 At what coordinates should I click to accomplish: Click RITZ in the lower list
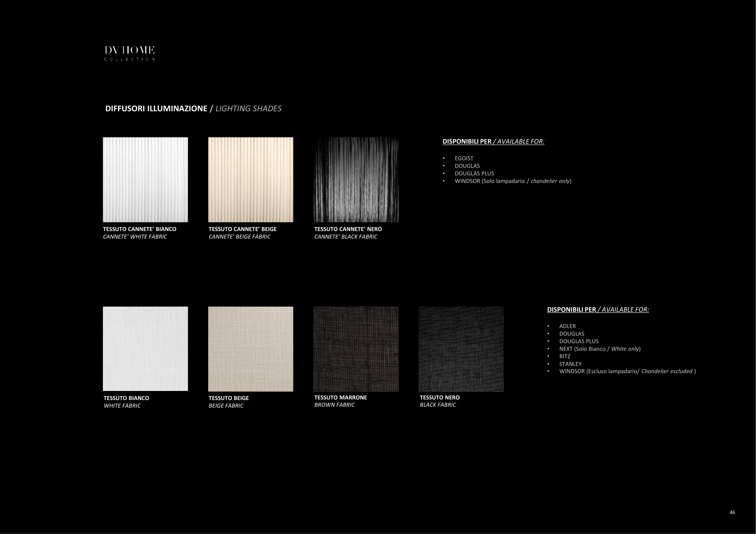565,356
